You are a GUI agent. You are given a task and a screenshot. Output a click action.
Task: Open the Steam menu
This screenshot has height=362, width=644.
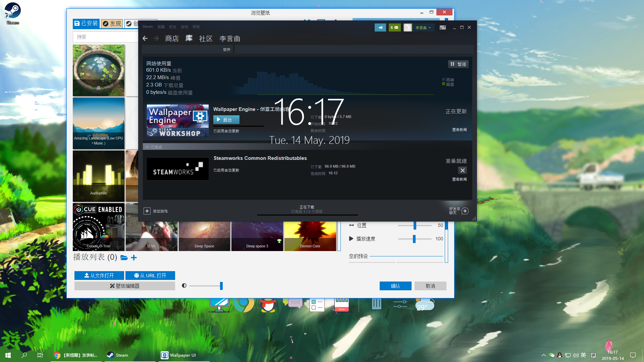coord(147,26)
